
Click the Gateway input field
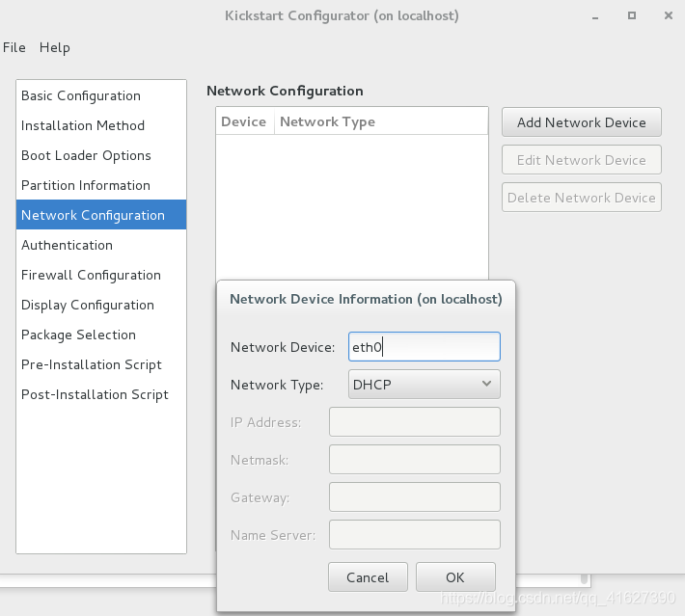point(415,496)
